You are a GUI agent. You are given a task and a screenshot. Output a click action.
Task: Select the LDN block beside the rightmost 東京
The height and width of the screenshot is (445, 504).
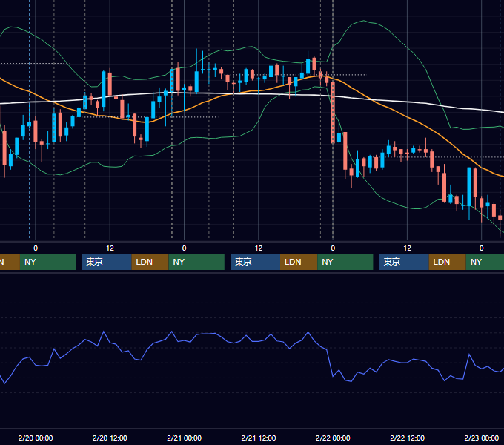(x=448, y=262)
